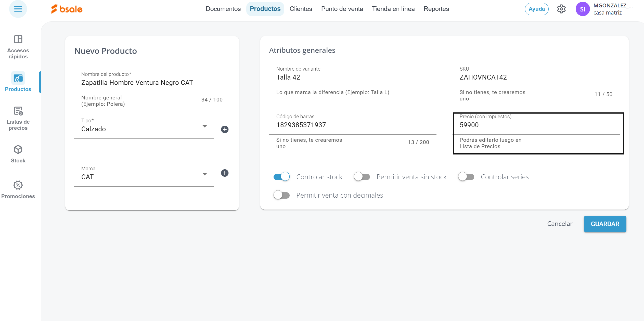Image resolution: width=644 pixels, height=321 pixels.
Task: Turn on Controlar series switch
Action: [x=466, y=177]
